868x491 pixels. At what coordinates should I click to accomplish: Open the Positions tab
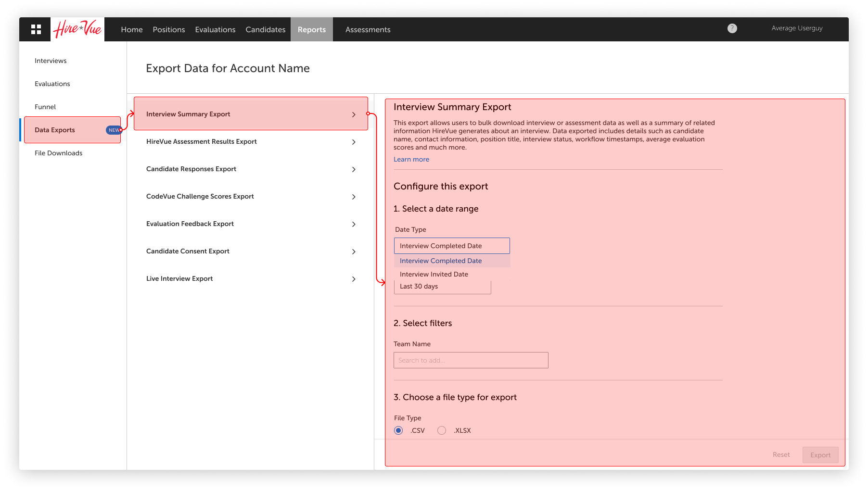pos(169,29)
